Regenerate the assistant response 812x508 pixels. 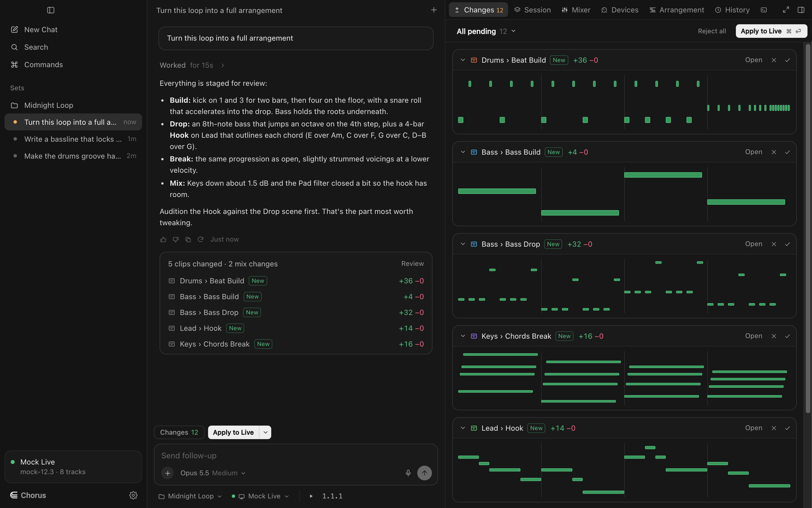coord(200,239)
